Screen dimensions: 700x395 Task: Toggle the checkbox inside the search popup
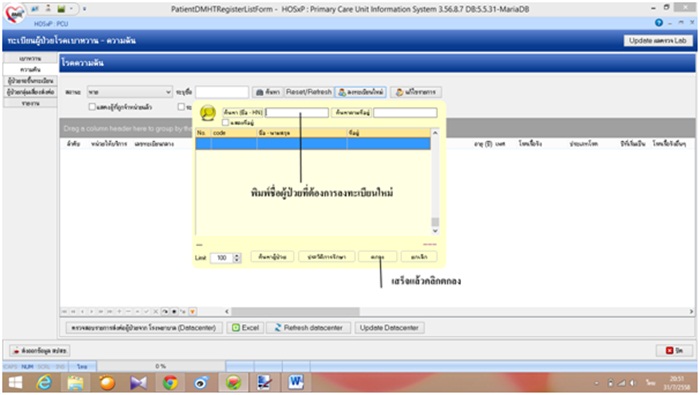click(x=225, y=122)
